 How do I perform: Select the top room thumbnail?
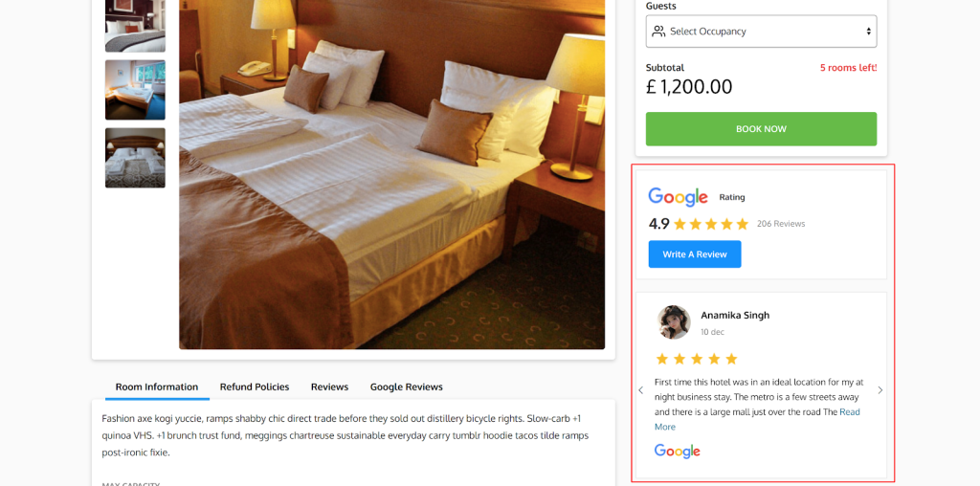pyautogui.click(x=135, y=26)
